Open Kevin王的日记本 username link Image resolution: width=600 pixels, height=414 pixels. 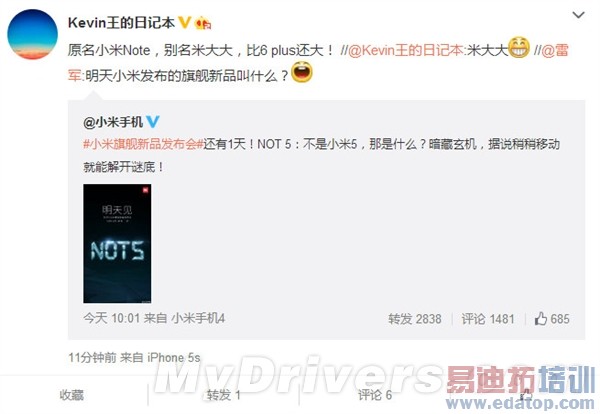(121, 23)
